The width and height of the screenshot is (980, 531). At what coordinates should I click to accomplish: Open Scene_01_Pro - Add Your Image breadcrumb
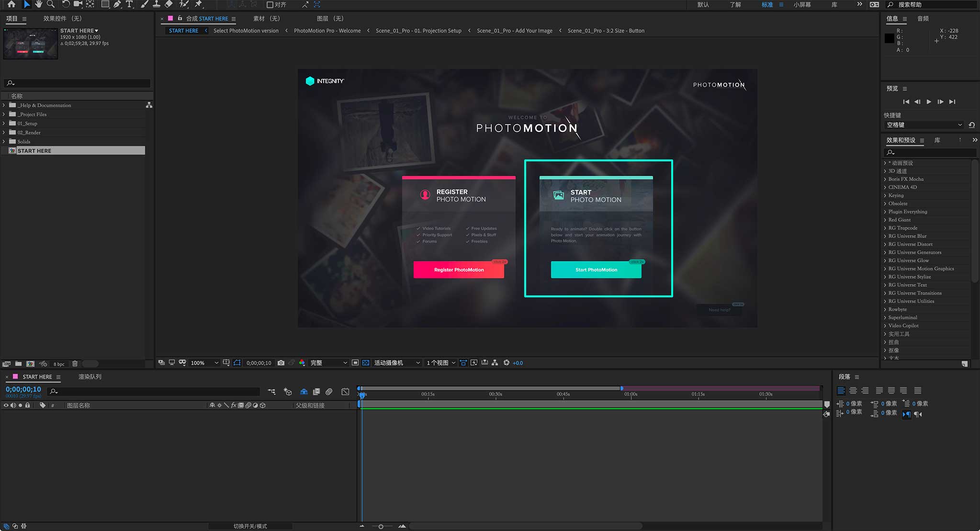click(514, 31)
